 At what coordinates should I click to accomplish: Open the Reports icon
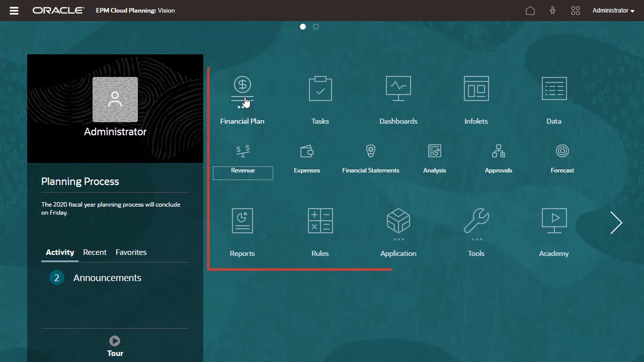pyautogui.click(x=243, y=221)
